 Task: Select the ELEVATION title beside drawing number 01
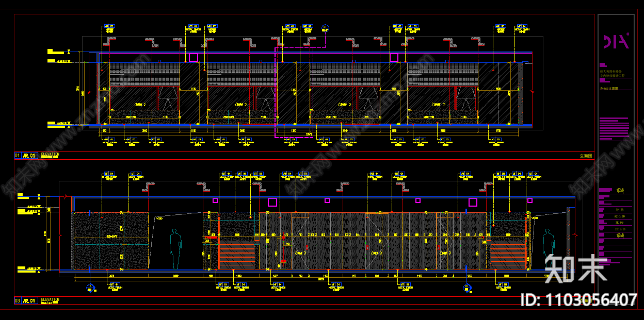pos(50,154)
